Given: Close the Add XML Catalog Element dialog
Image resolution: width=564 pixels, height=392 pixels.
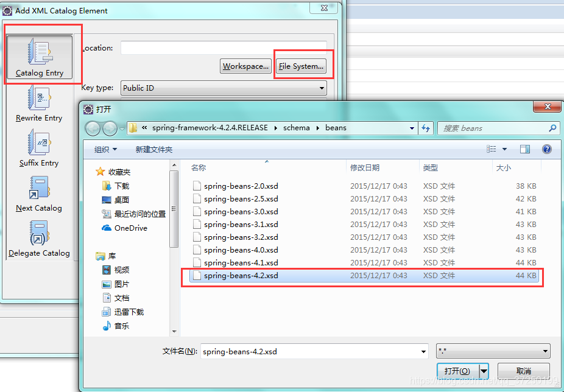Looking at the screenshot, I should (324, 8).
